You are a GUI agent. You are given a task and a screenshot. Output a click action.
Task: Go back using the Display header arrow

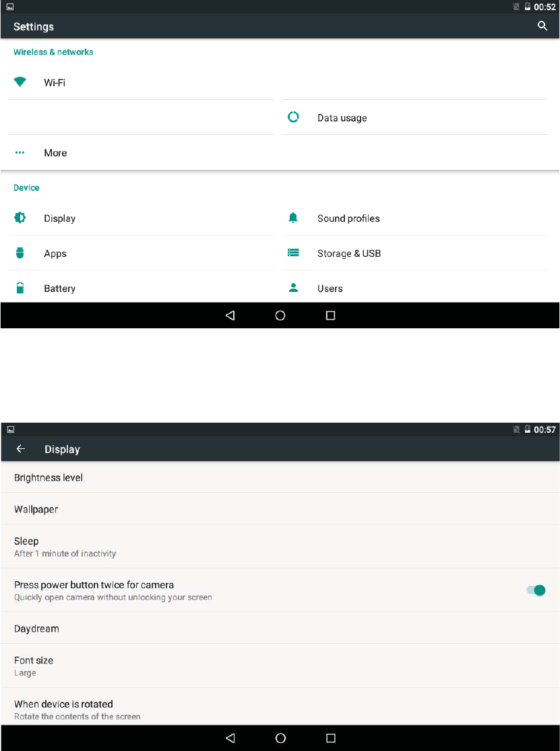click(21, 448)
